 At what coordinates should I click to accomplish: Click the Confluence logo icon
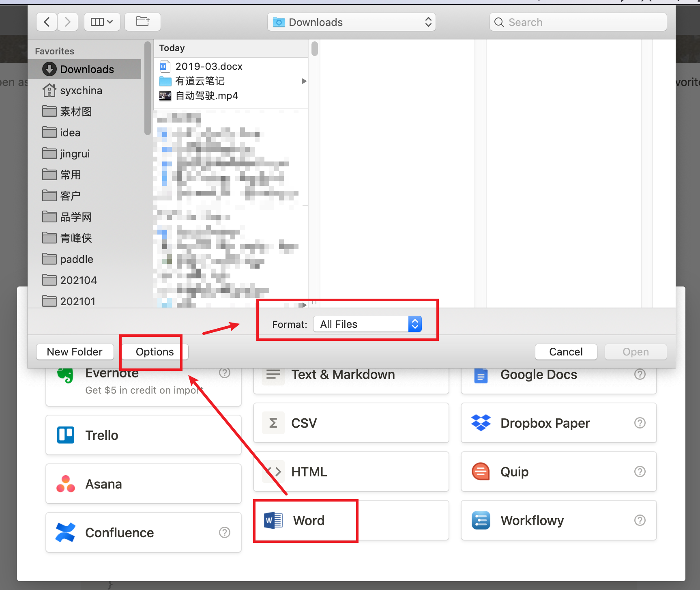65,532
